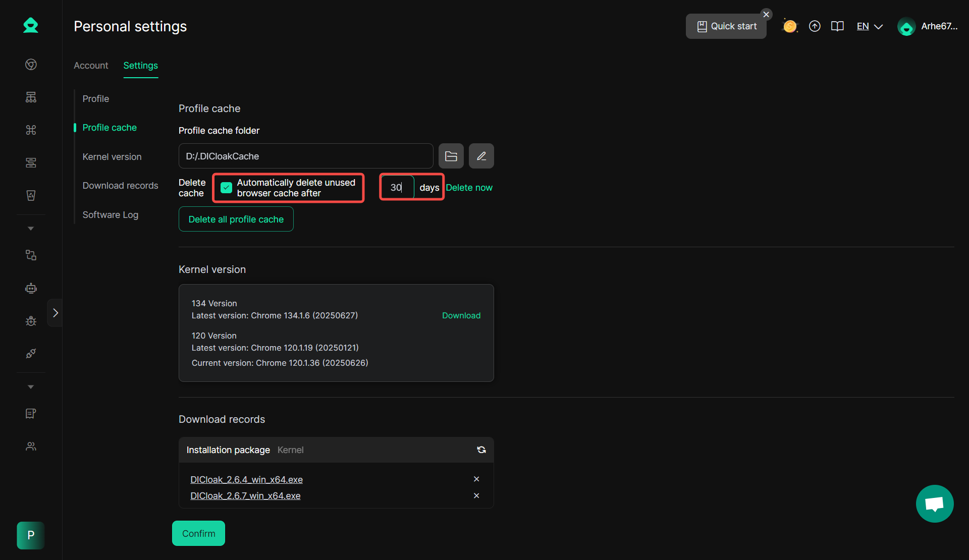Image resolution: width=969 pixels, height=560 pixels.
Task: Open the cache folder with folder icon
Action: point(451,156)
